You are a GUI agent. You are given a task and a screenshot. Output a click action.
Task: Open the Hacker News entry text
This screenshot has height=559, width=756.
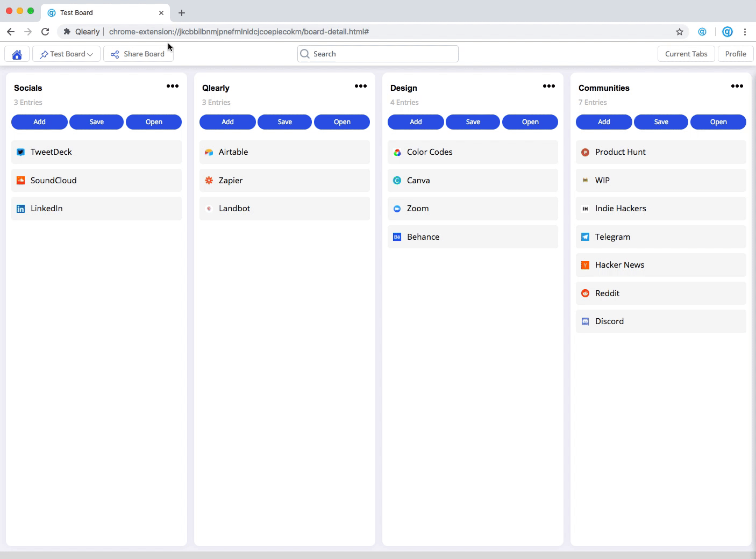[619, 265]
